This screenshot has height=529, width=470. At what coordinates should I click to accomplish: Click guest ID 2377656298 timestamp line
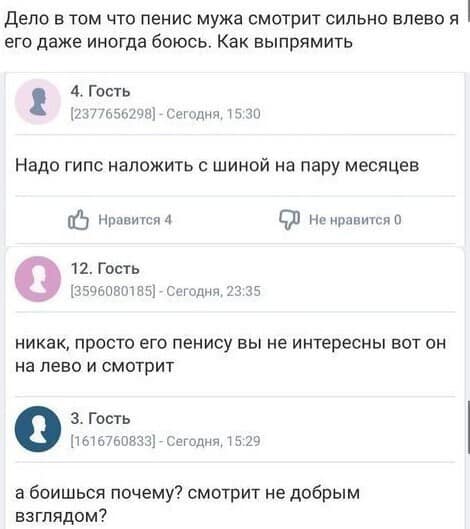tap(165, 114)
